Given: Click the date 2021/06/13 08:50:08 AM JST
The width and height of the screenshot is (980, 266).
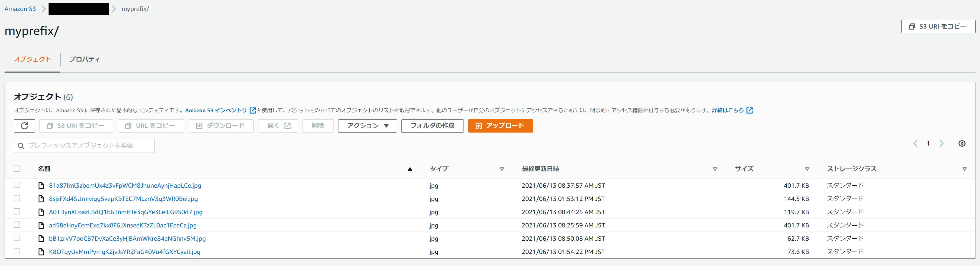Looking at the screenshot, I should [563, 239].
